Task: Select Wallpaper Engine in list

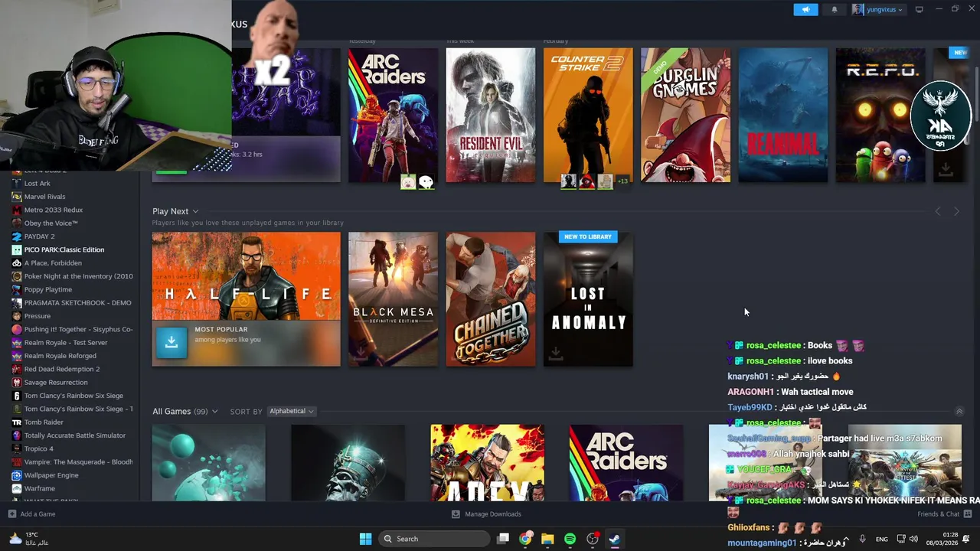Action: (x=51, y=475)
